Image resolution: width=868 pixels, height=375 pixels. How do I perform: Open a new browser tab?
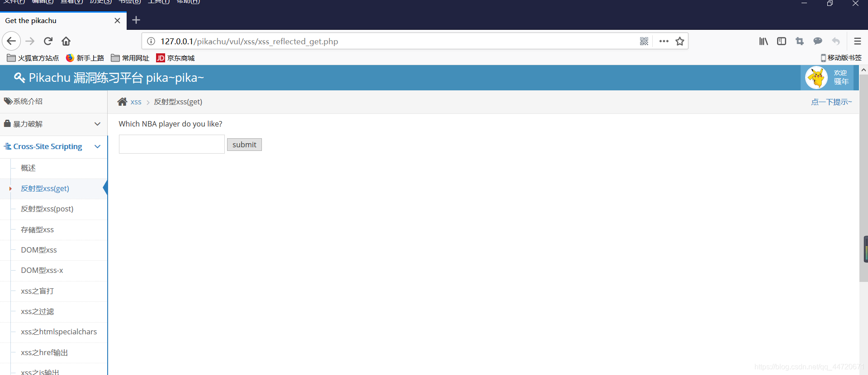[x=136, y=20]
